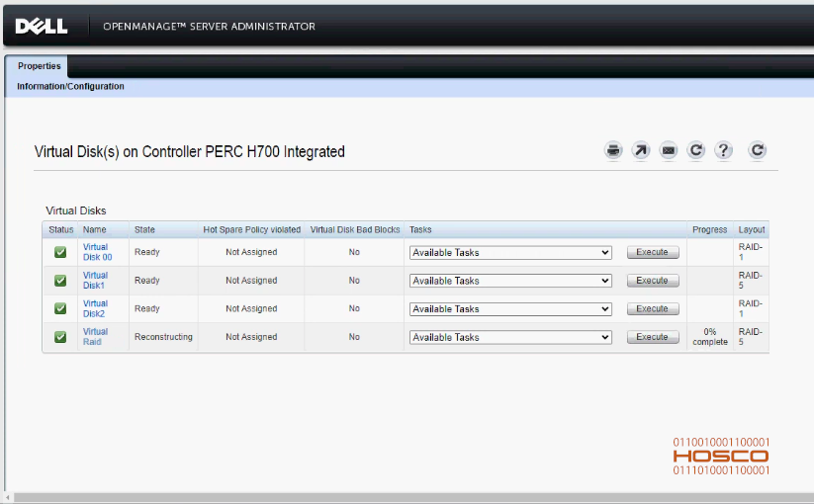Click the 0% complete progress cell

(x=710, y=337)
